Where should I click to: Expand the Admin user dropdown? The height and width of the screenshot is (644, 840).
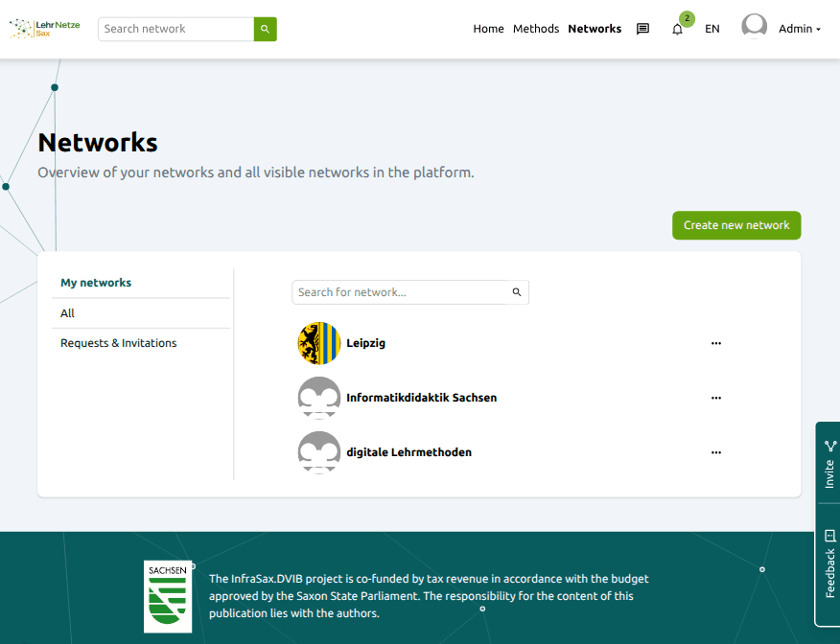(800, 29)
